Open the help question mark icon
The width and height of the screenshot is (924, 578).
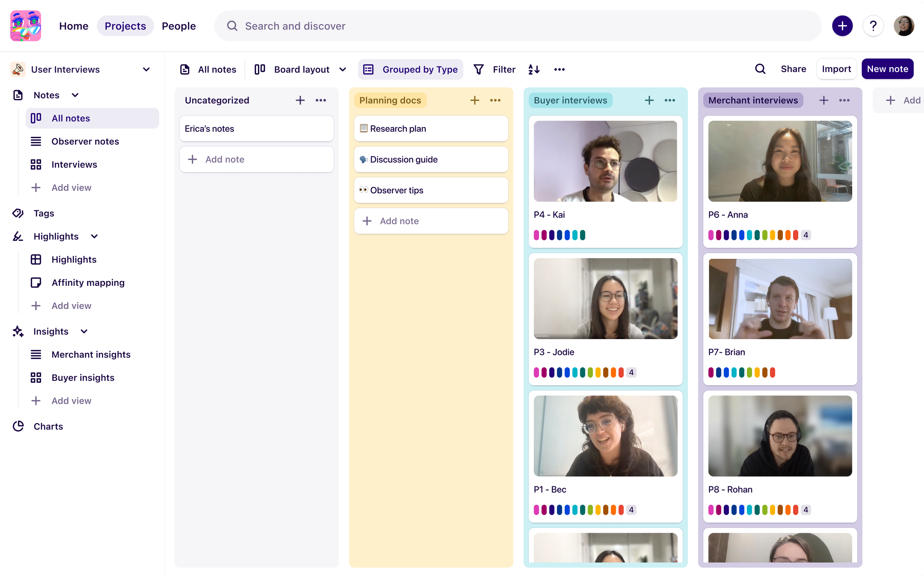873,26
